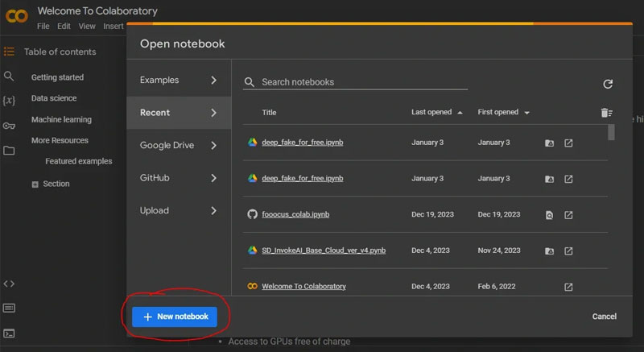Image resolution: width=644 pixels, height=352 pixels.
Task: Click the Search notebooks field
Action: click(x=362, y=82)
